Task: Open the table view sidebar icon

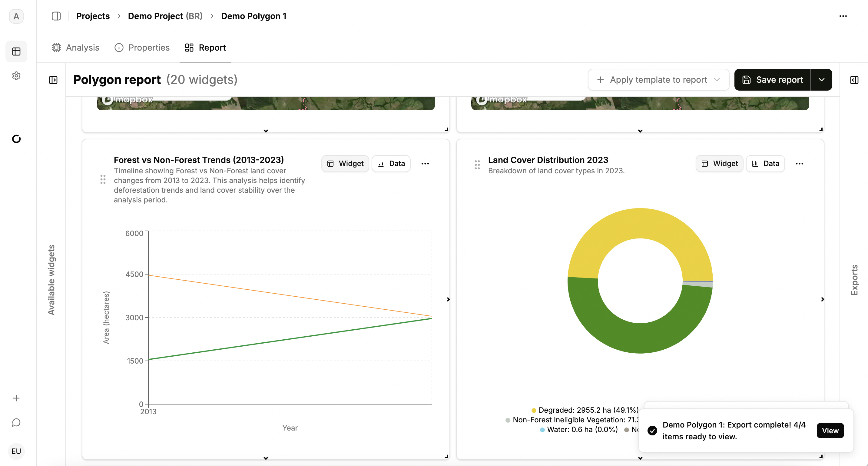Action: pos(16,51)
